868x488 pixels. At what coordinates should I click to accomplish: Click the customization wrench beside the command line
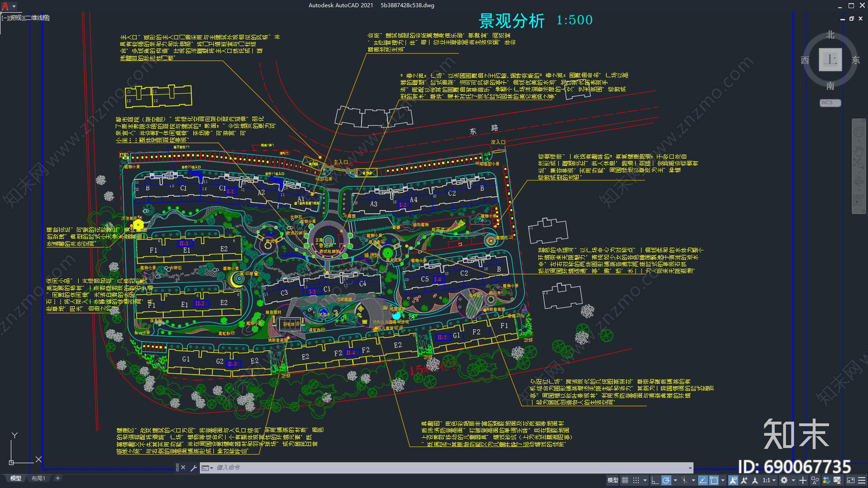pyautogui.click(x=194, y=467)
